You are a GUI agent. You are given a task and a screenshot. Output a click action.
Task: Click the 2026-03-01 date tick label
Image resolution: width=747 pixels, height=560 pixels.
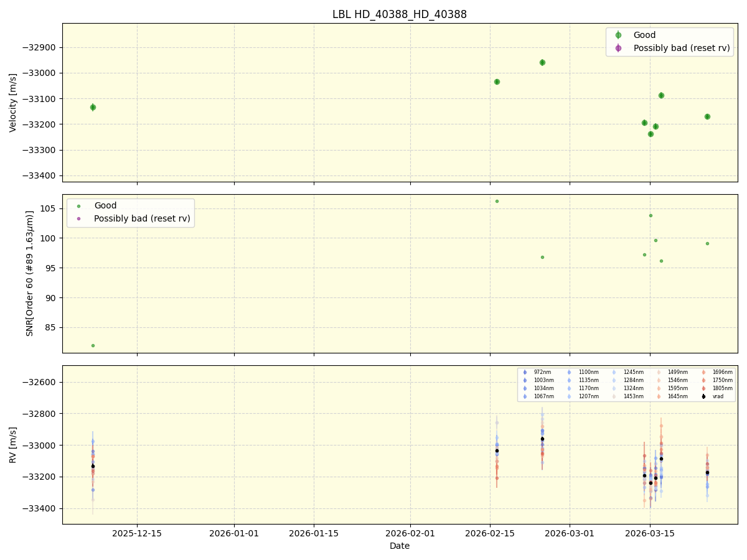click(570, 533)
